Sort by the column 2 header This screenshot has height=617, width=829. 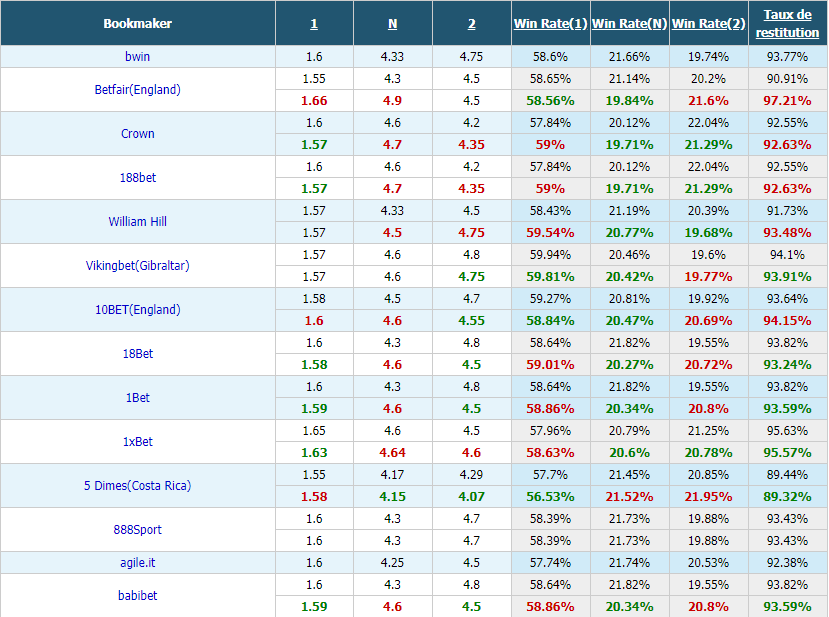pyautogui.click(x=472, y=24)
